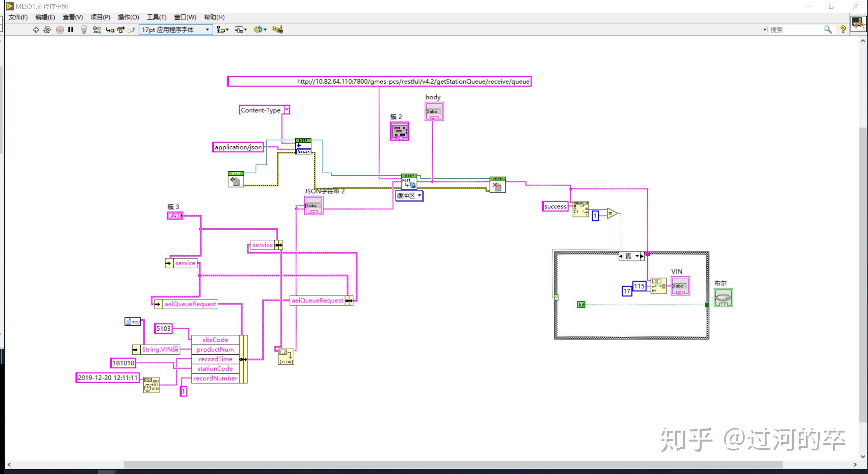Click the Run arrow button
Image resolution: width=868 pixels, height=474 pixels.
36,30
